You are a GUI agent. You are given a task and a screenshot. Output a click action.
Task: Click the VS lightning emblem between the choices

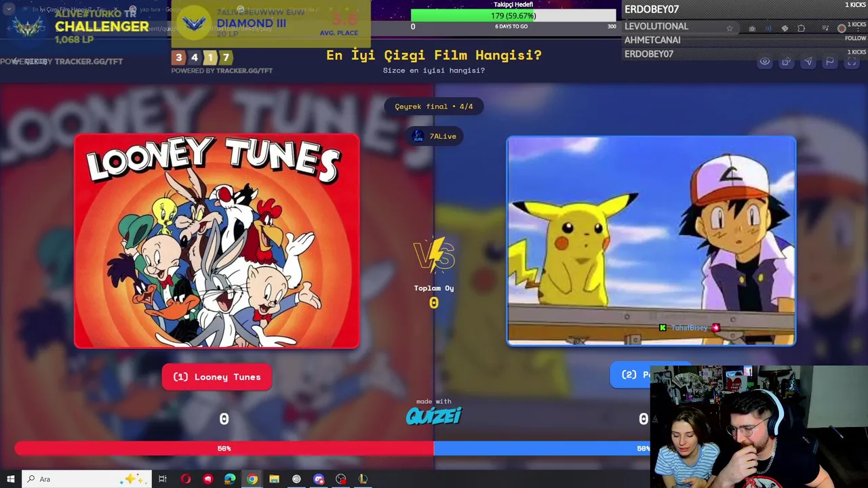(x=434, y=256)
